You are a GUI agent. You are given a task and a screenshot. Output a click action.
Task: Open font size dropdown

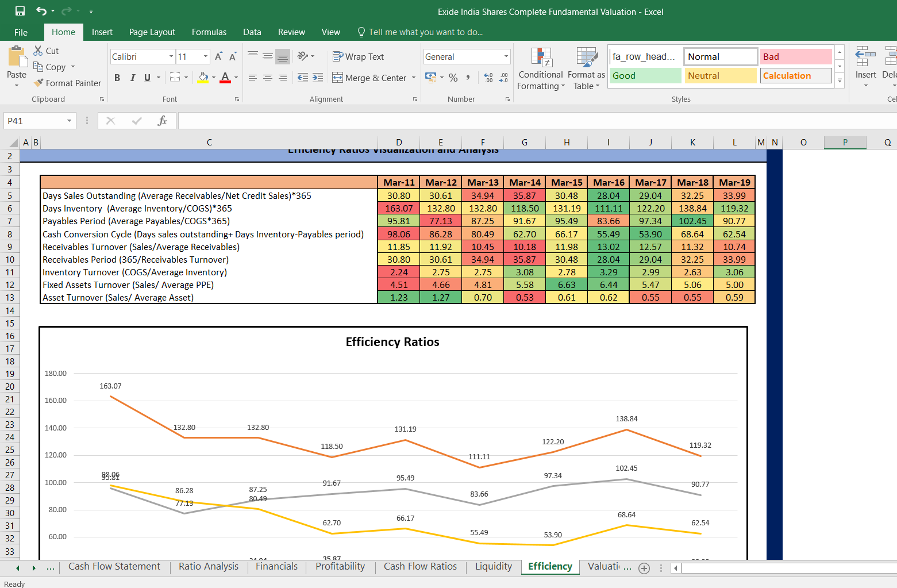point(206,56)
